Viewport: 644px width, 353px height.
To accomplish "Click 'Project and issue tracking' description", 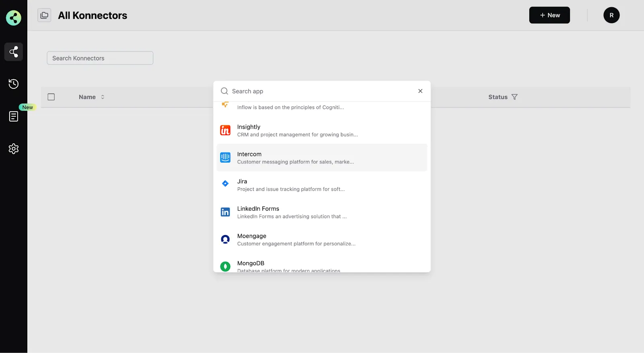I will pos(291,189).
